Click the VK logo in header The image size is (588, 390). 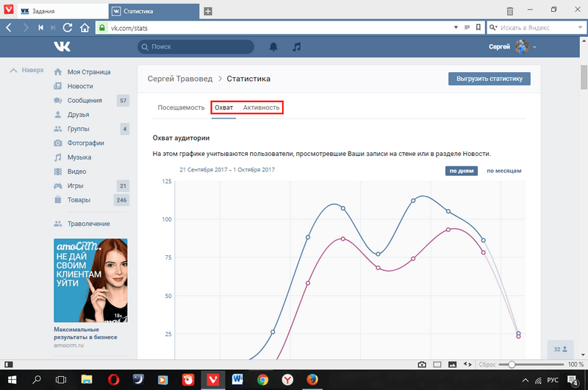pyautogui.click(x=62, y=47)
